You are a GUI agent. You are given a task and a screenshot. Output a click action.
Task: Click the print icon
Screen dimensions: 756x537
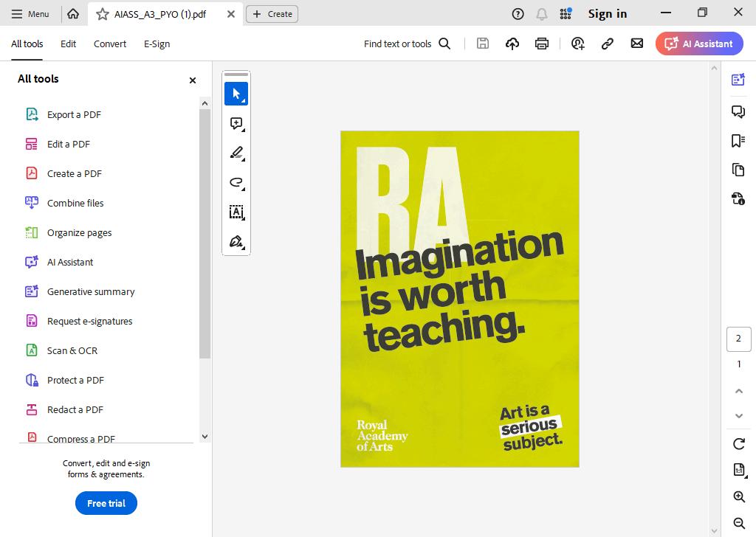[542, 44]
